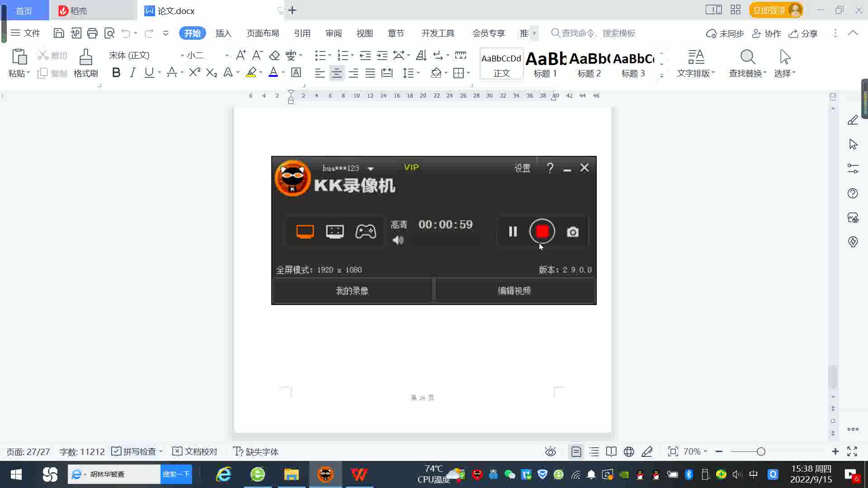Screen dimensions: 868x488
Task: Toggle Italic formatting
Action: click(132, 72)
